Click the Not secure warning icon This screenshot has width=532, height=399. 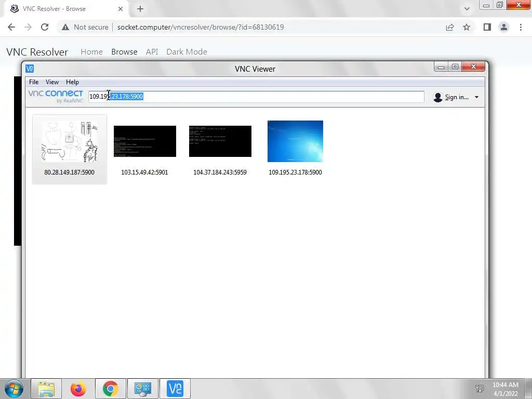coord(65,27)
